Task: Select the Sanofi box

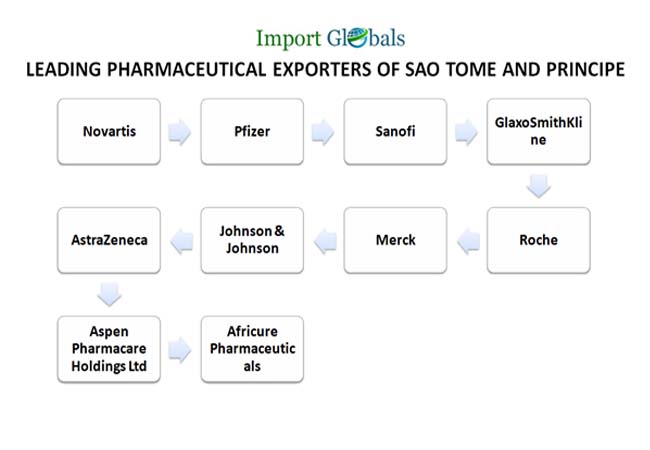Action: pos(394,132)
